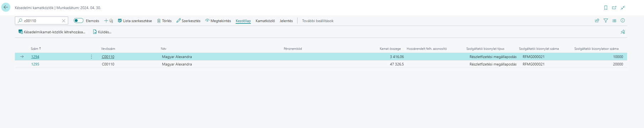Screen dimensions: 644x128
Task: Open the information FactBox icon
Action: pyautogui.click(x=623, y=21)
